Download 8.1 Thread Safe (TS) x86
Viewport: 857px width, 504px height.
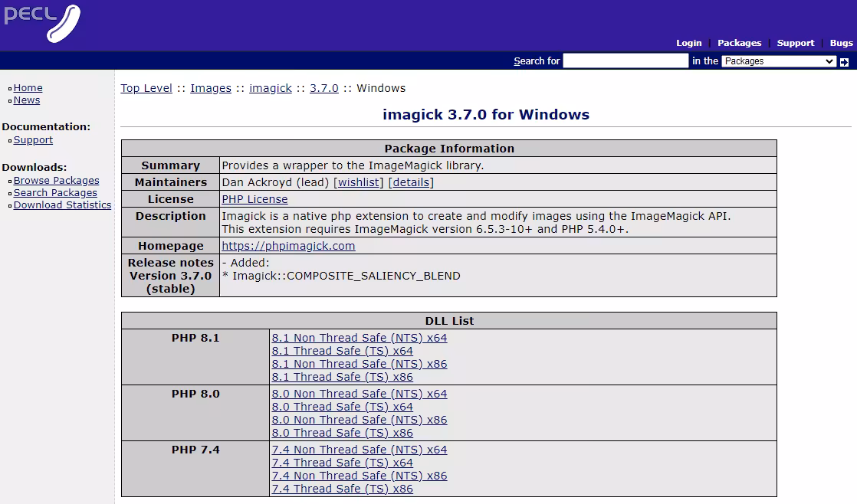click(x=343, y=377)
